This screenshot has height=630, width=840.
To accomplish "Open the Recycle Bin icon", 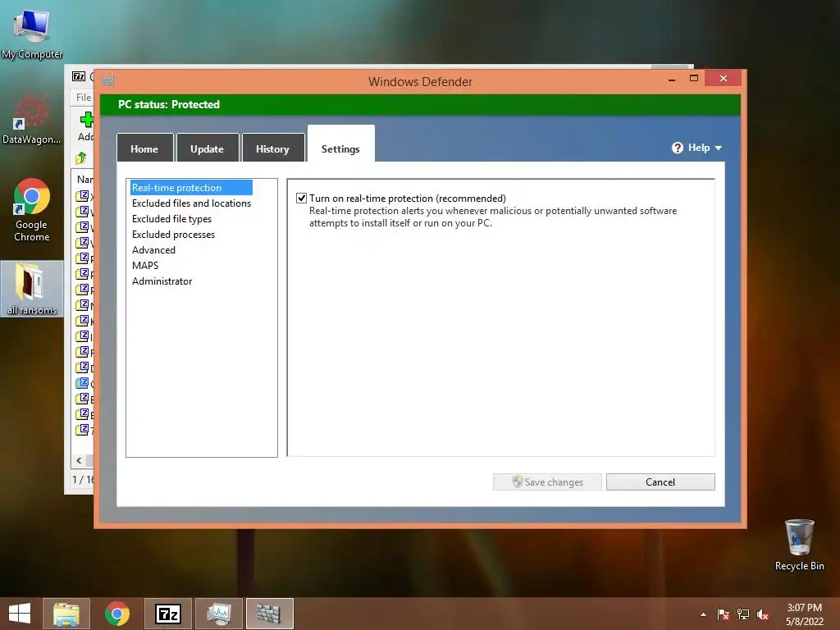I will pyautogui.click(x=799, y=545).
